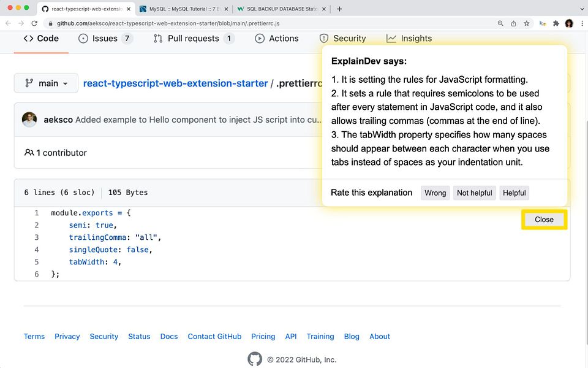Open the main branch dropdown
The width and height of the screenshot is (588, 368).
click(46, 83)
